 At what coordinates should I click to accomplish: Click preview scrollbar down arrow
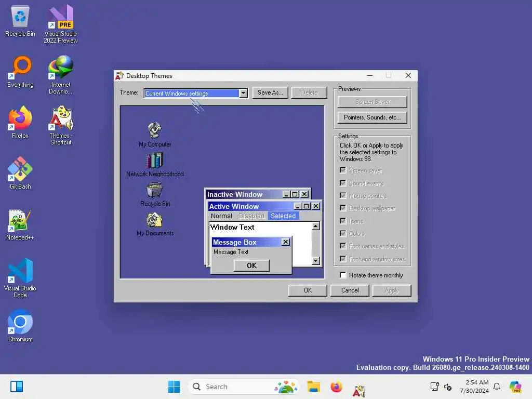pyautogui.click(x=315, y=261)
